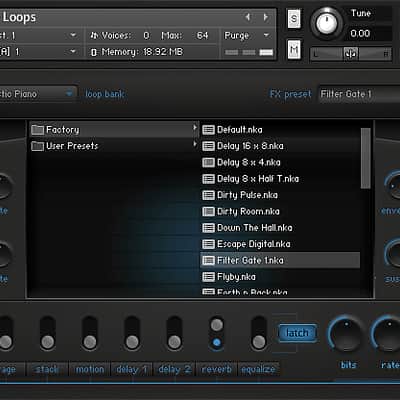Mute the instrument with M button
The height and width of the screenshot is (400, 400).
tap(294, 49)
